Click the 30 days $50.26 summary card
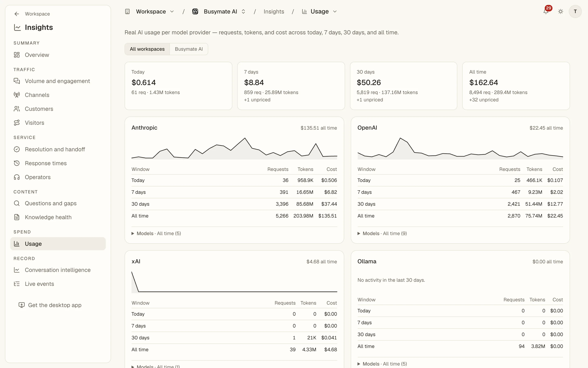 pos(403,86)
